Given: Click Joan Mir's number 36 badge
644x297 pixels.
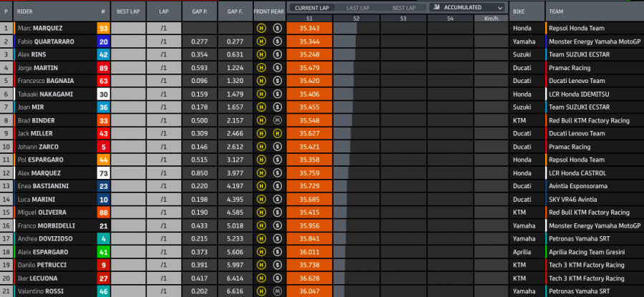Looking at the screenshot, I should point(103,107).
